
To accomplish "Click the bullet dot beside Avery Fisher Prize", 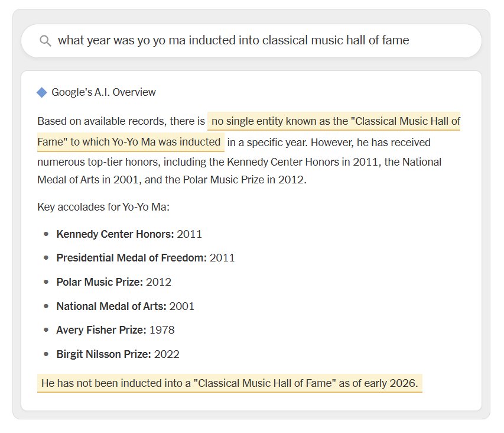I will click(x=46, y=330).
